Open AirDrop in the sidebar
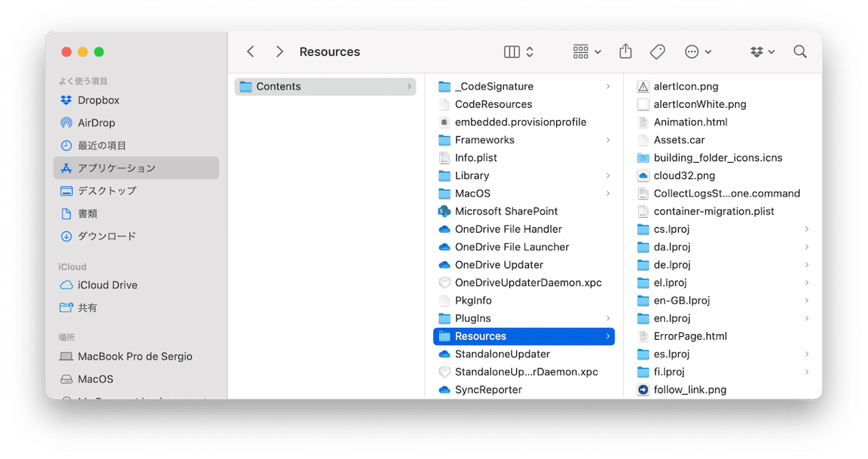 [x=96, y=123]
